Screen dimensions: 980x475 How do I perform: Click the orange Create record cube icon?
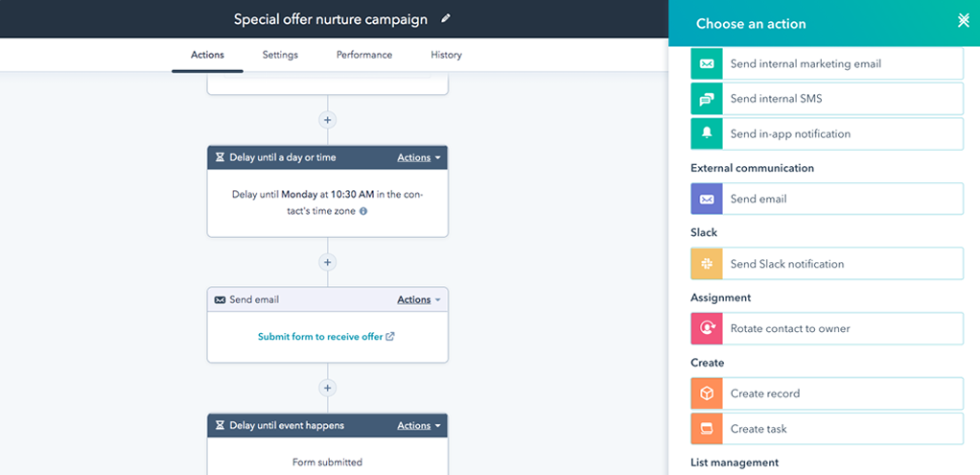click(x=707, y=393)
